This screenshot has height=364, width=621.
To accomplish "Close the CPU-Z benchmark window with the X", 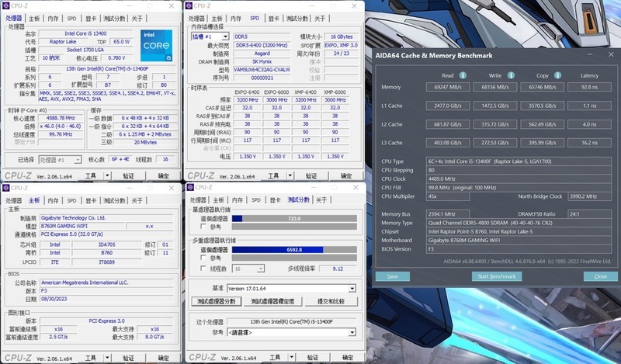I will click(356, 187).
